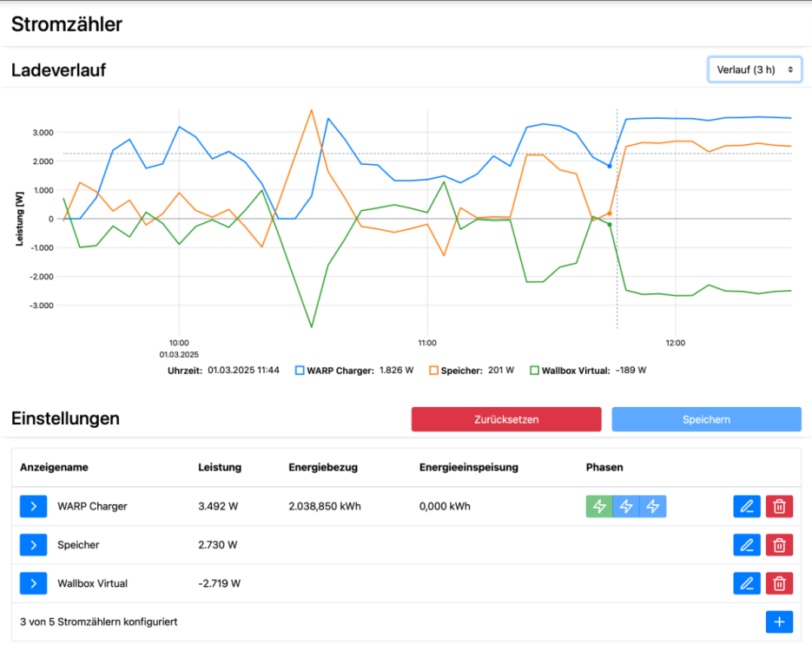
Task: Click the blue data point at 11:44
Action: tap(610, 166)
